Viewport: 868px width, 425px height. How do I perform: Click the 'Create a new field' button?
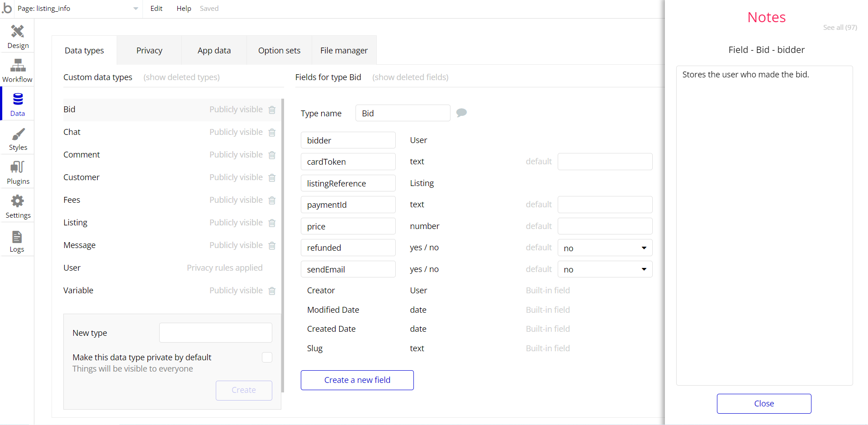pyautogui.click(x=357, y=380)
